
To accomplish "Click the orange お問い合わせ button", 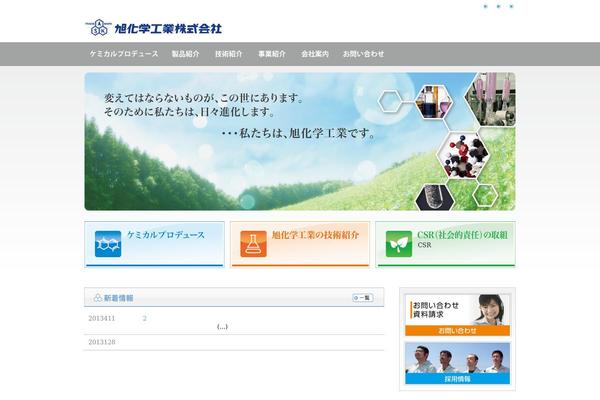I will (x=457, y=331).
